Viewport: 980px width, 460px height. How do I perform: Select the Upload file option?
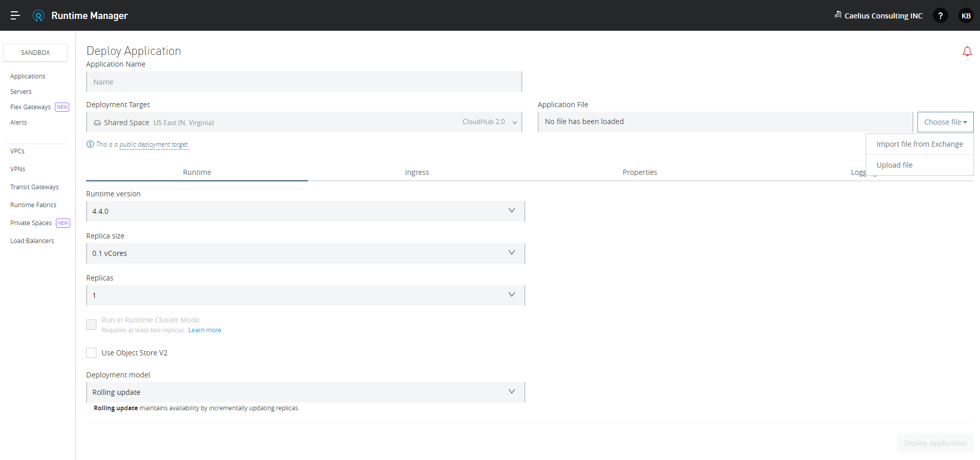point(920,165)
